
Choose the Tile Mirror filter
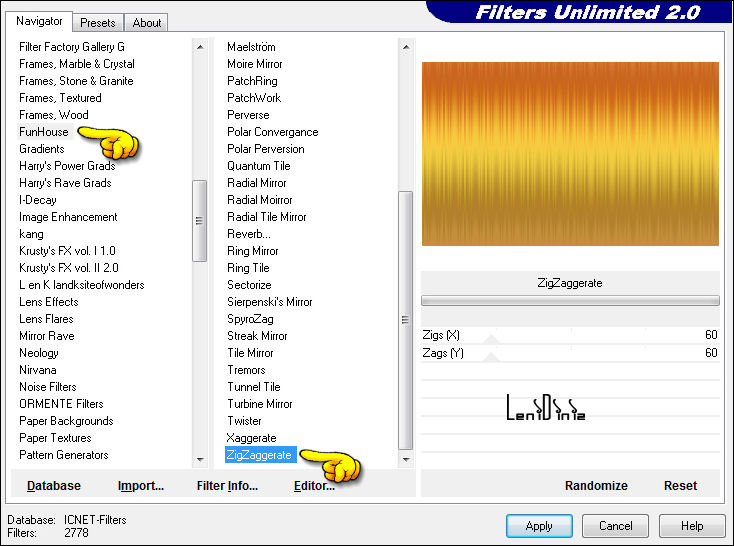pyautogui.click(x=250, y=353)
